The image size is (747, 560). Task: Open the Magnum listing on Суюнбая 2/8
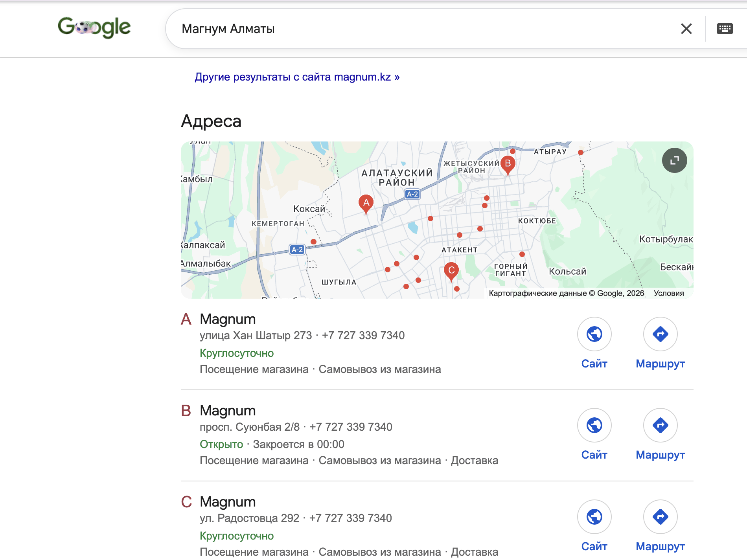click(x=228, y=411)
